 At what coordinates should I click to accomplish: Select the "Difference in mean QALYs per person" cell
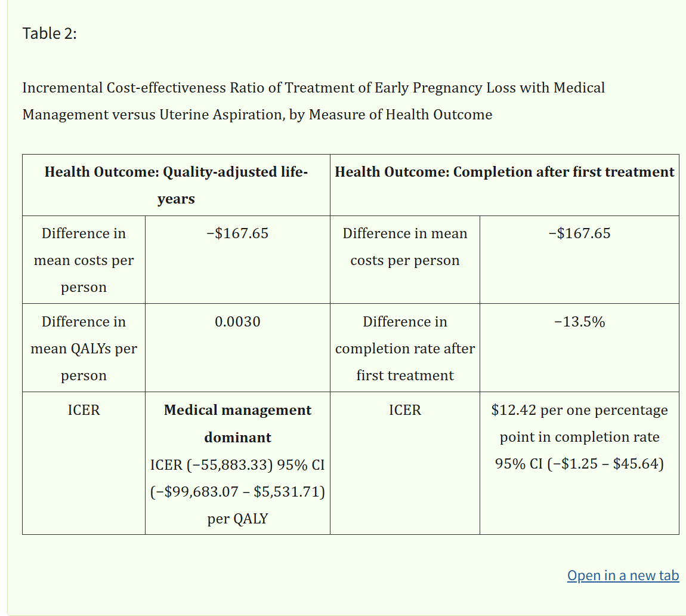click(84, 348)
